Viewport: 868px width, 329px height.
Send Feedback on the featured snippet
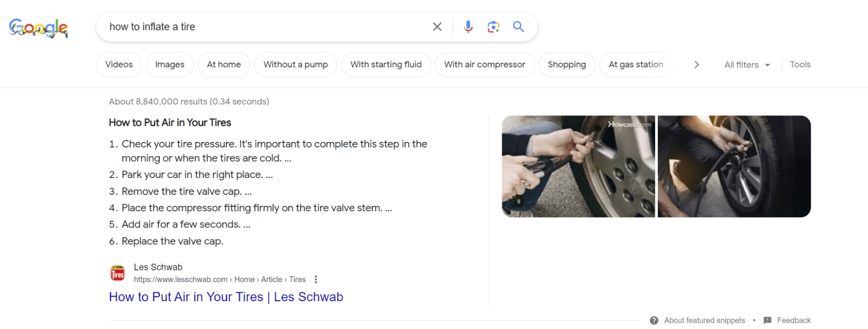pos(793,320)
